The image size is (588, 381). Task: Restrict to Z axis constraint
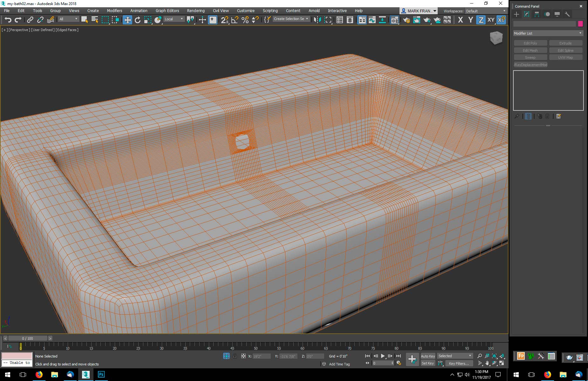point(481,20)
